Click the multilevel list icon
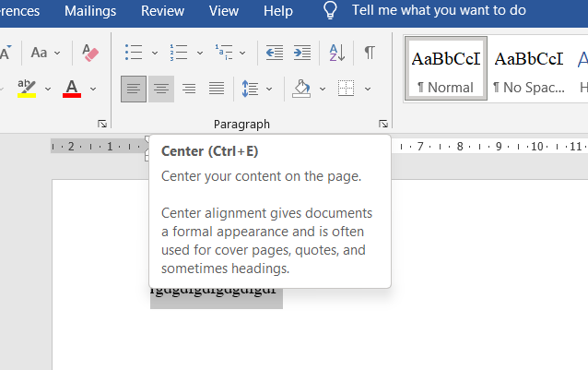This screenshot has width=588, height=370. [x=223, y=53]
